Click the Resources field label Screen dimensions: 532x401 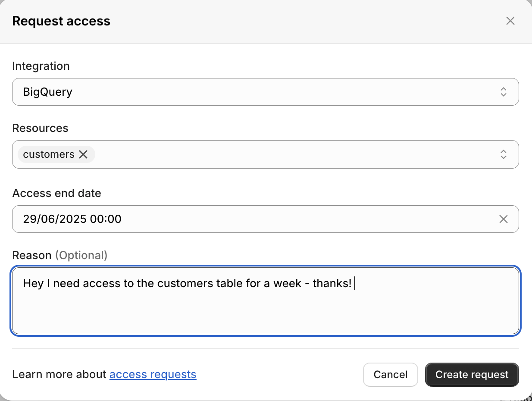(x=40, y=128)
